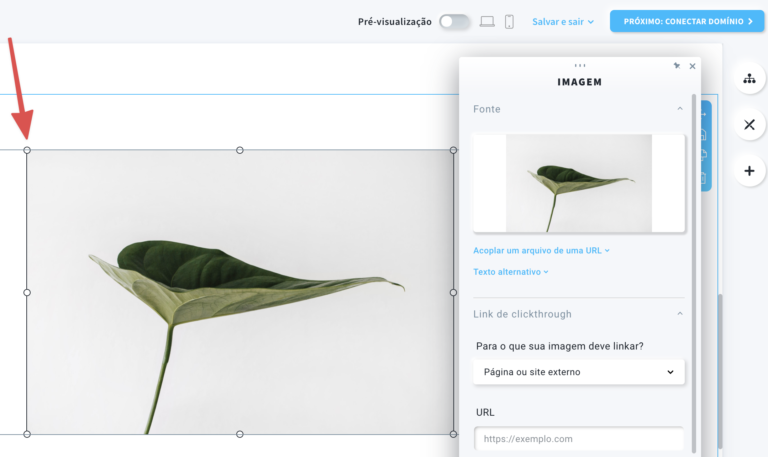Image resolution: width=768 pixels, height=457 pixels.
Task: Open the site structure hierarchy icon
Action: (749, 78)
